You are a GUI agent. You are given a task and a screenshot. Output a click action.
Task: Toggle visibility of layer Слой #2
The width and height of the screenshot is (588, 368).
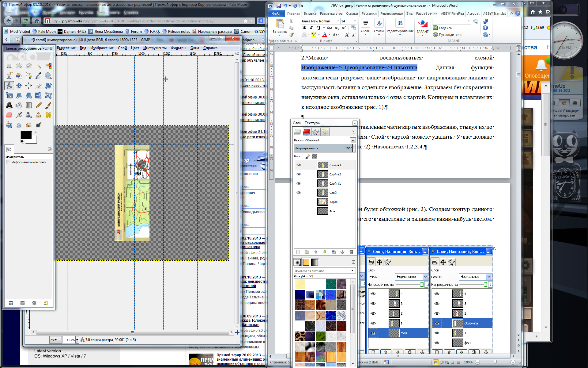pyautogui.click(x=299, y=174)
